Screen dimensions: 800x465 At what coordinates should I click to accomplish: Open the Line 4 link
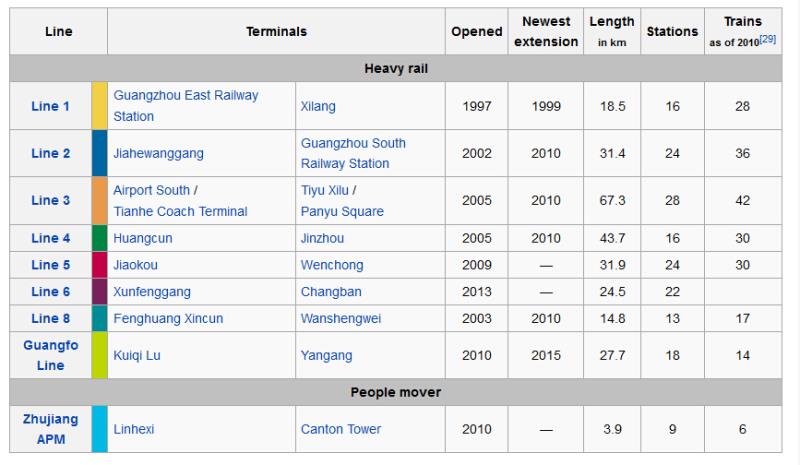[50, 238]
